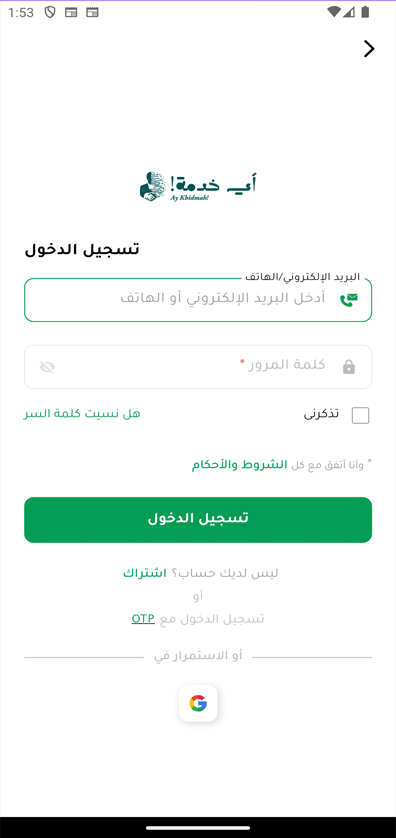
Task: Click the تذكرنى label text
Action: pyautogui.click(x=321, y=414)
